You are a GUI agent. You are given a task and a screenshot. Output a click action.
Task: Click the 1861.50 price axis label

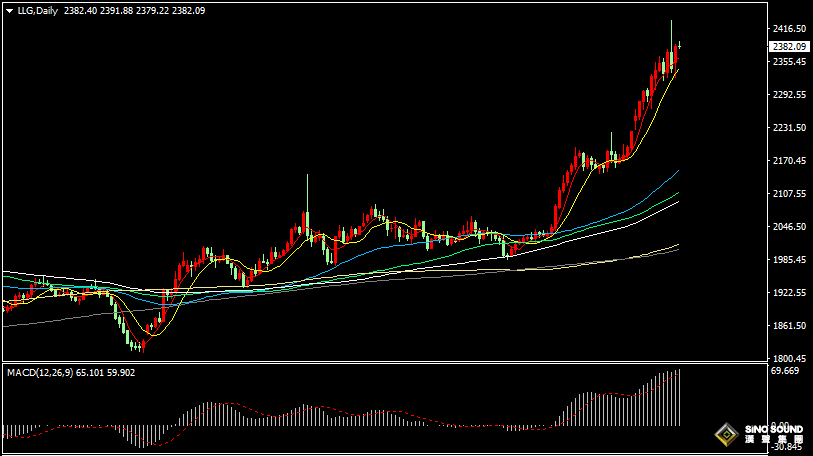click(789, 326)
